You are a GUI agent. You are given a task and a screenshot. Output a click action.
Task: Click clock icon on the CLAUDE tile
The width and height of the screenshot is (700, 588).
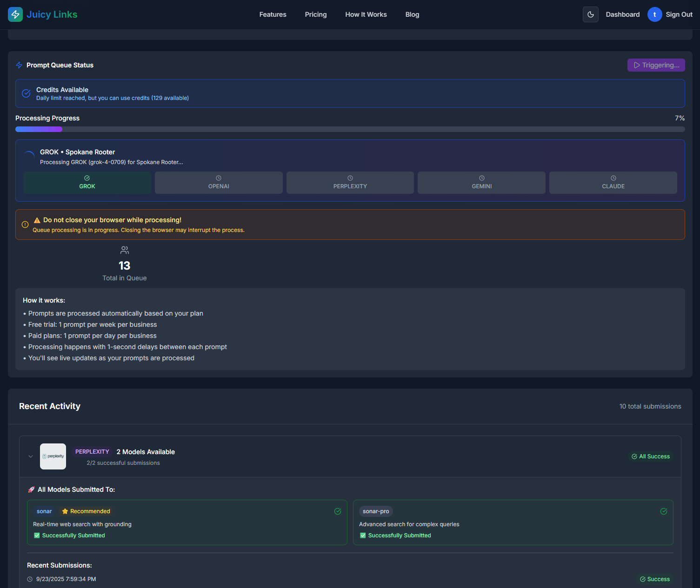pos(613,178)
